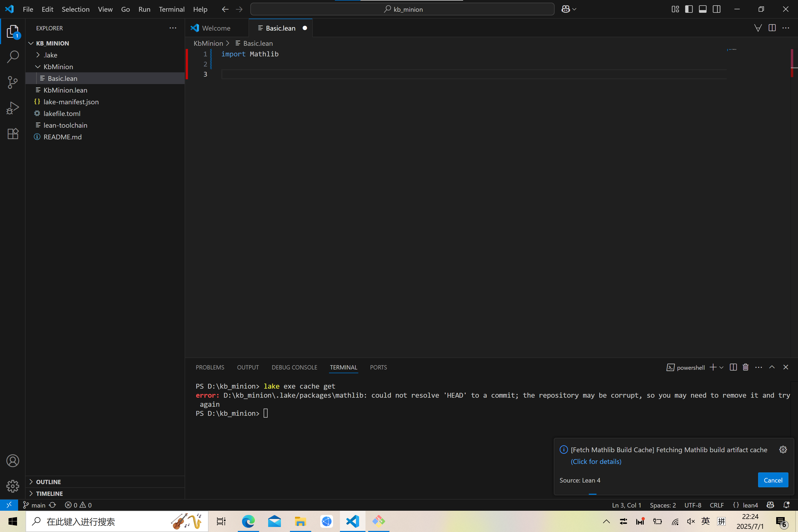This screenshot has width=798, height=532.
Task: Click the Lean 4 forall symbol icon
Action: pyautogui.click(x=758, y=28)
